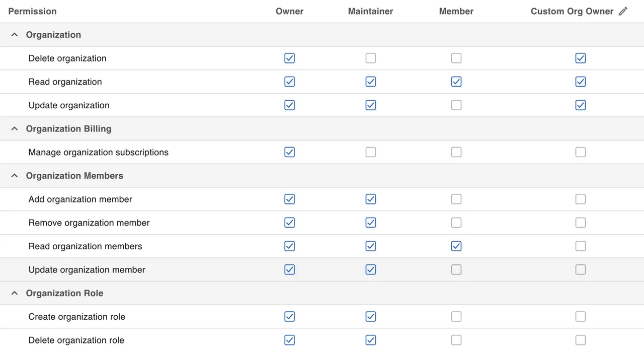The image size is (644, 349).
Task: Click the 'Delete organization' permission label
Action: coord(67,58)
